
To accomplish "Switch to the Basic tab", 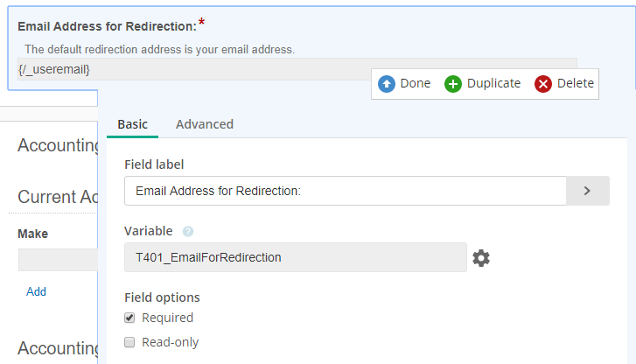I will point(132,124).
